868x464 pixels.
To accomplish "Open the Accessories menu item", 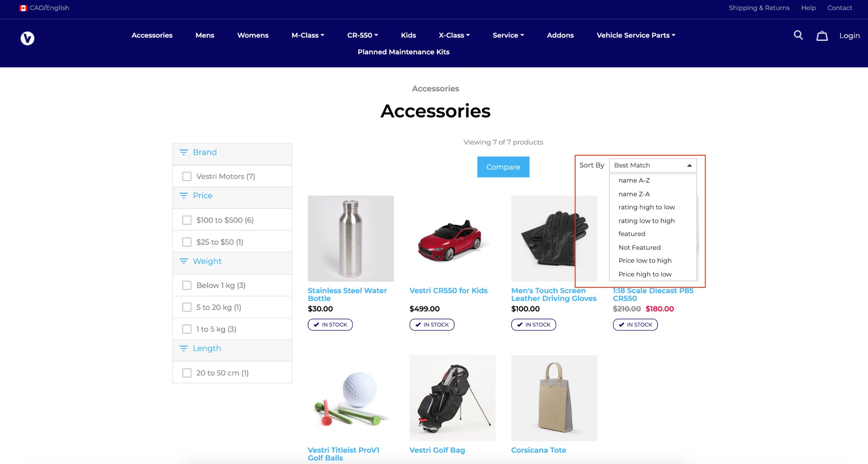I will 151,35.
